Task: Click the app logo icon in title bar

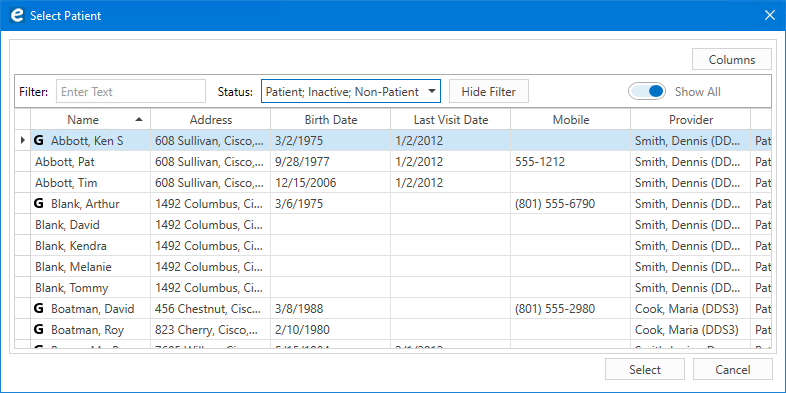Action: point(17,16)
